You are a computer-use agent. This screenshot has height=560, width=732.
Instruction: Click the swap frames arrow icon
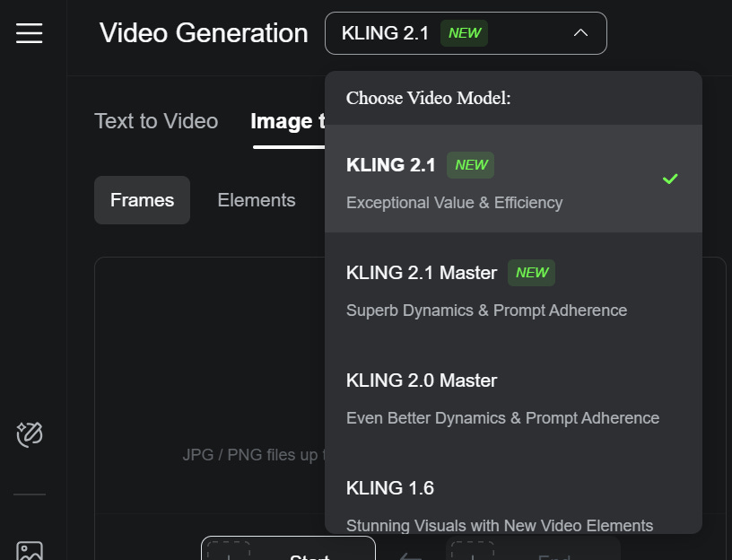pyautogui.click(x=411, y=556)
